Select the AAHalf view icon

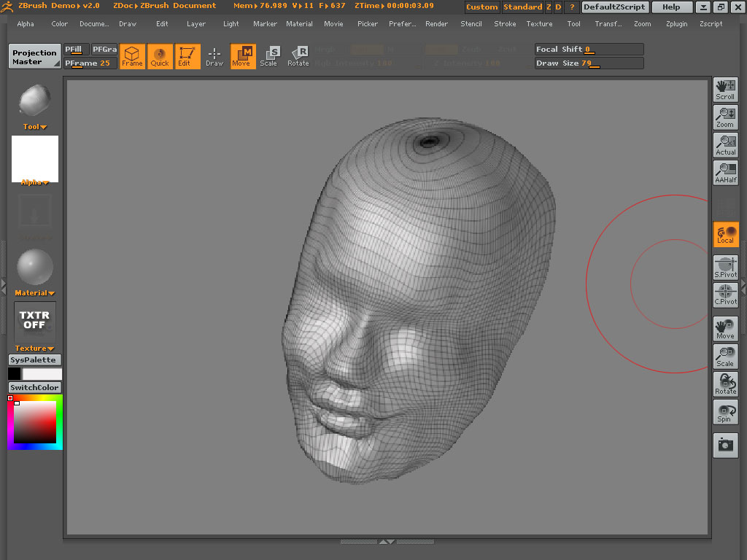[x=725, y=172]
